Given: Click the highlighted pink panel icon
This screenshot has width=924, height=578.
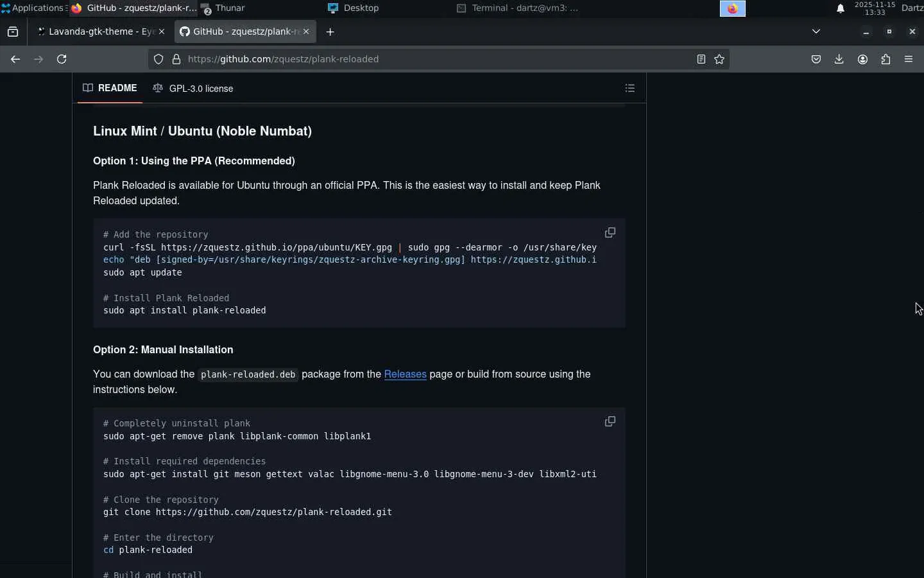Looking at the screenshot, I should pyautogui.click(x=732, y=8).
